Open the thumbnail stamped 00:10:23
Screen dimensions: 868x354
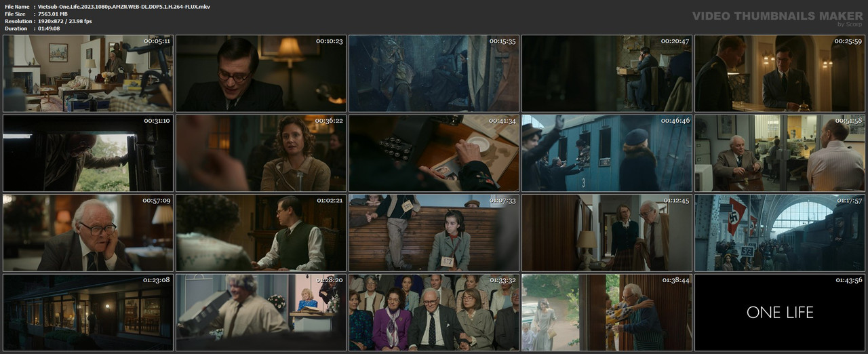261,73
